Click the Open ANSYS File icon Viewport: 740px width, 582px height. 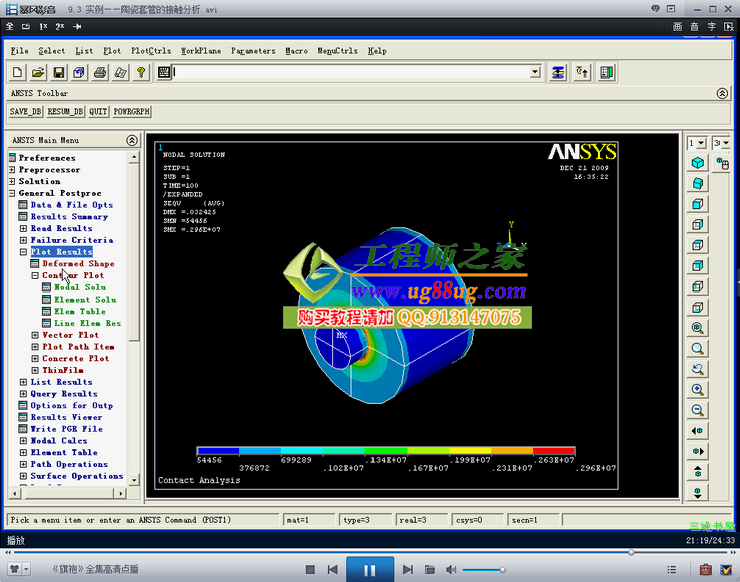tap(38, 73)
